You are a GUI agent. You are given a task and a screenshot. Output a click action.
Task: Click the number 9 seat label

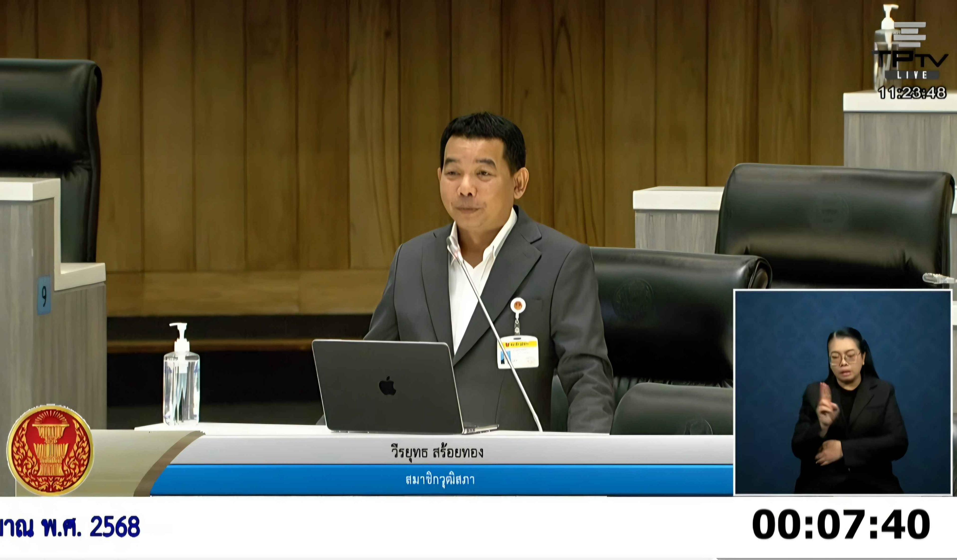(44, 296)
